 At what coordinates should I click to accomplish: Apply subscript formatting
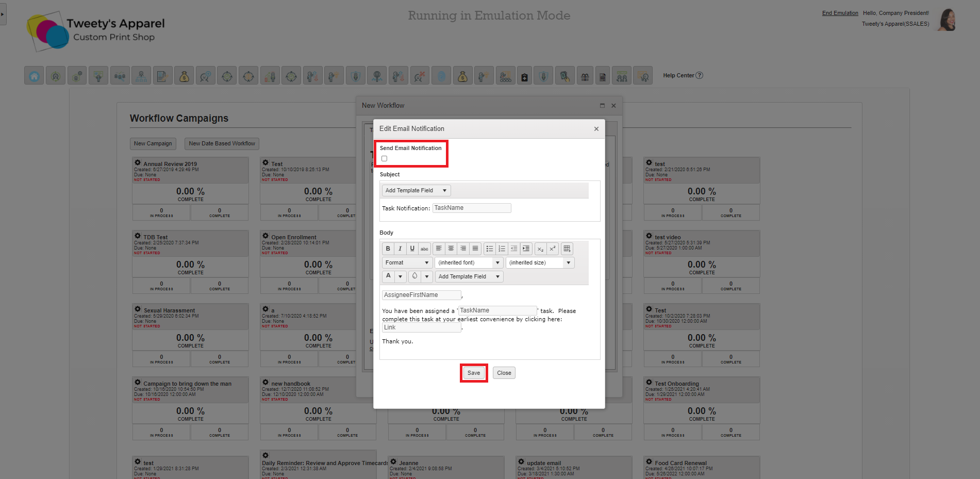[x=540, y=249]
